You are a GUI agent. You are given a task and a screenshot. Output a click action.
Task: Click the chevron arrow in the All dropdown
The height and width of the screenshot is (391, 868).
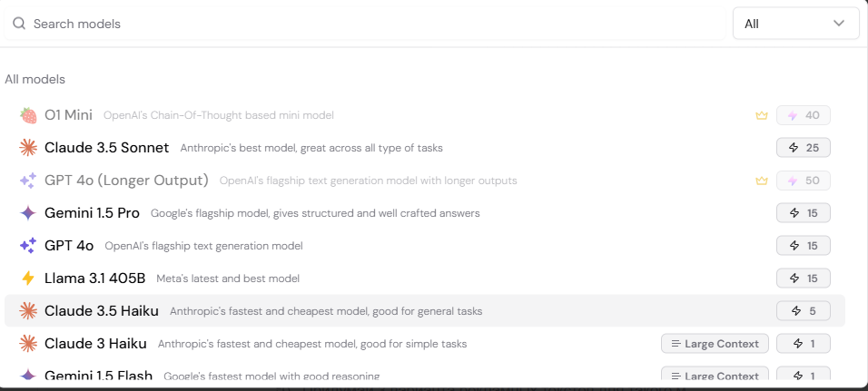pyautogui.click(x=839, y=24)
